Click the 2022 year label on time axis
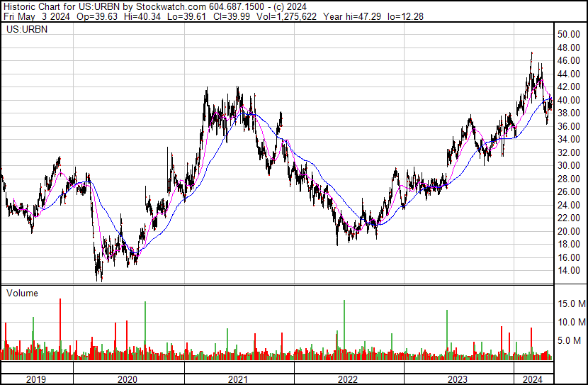 [348, 379]
